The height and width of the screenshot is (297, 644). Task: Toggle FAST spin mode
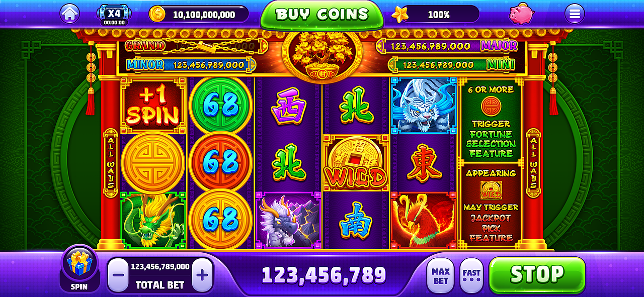(471, 275)
